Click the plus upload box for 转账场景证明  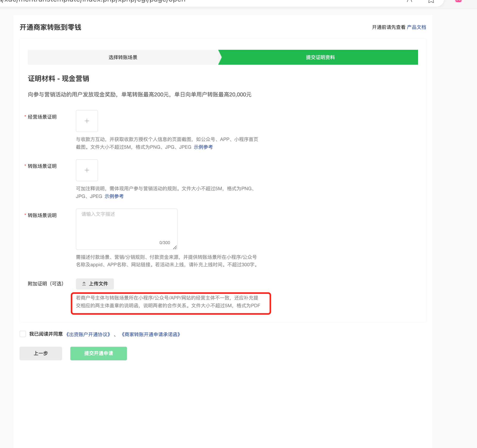[87, 170]
